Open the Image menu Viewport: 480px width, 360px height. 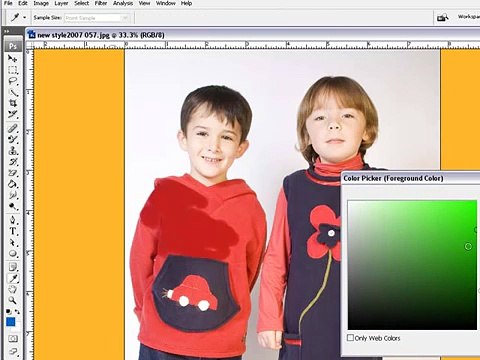click(41, 3)
